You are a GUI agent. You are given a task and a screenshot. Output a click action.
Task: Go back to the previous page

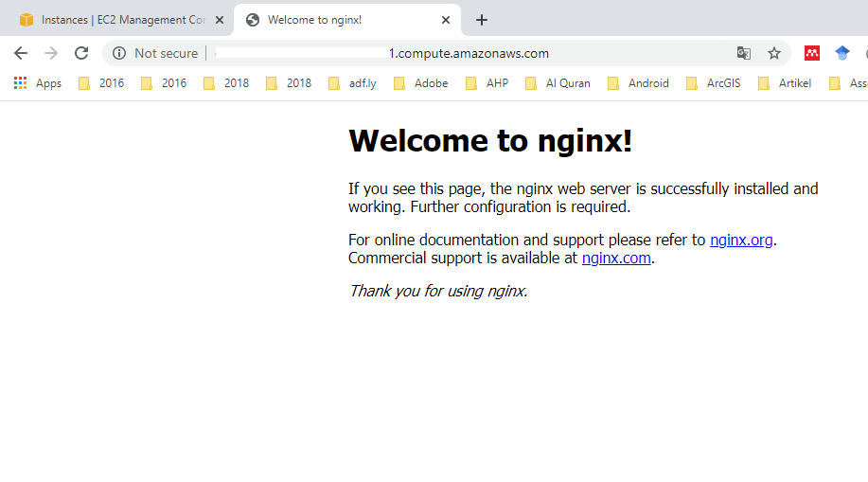point(21,53)
